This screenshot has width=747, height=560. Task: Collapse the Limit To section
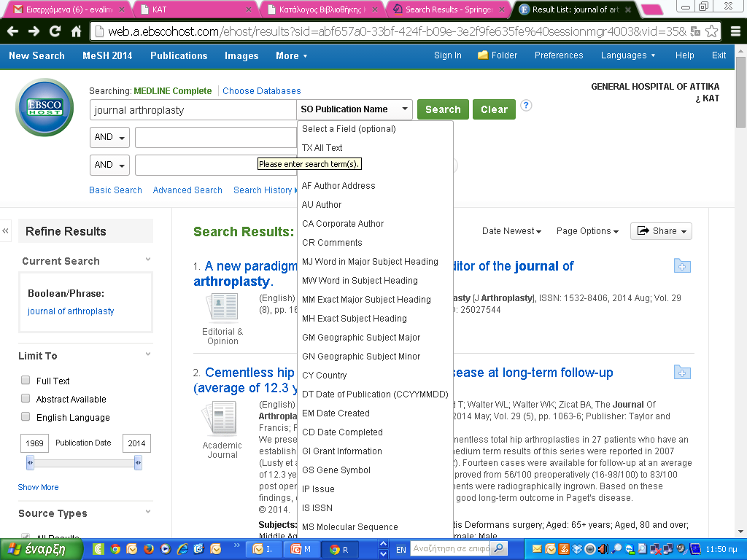coord(148,354)
